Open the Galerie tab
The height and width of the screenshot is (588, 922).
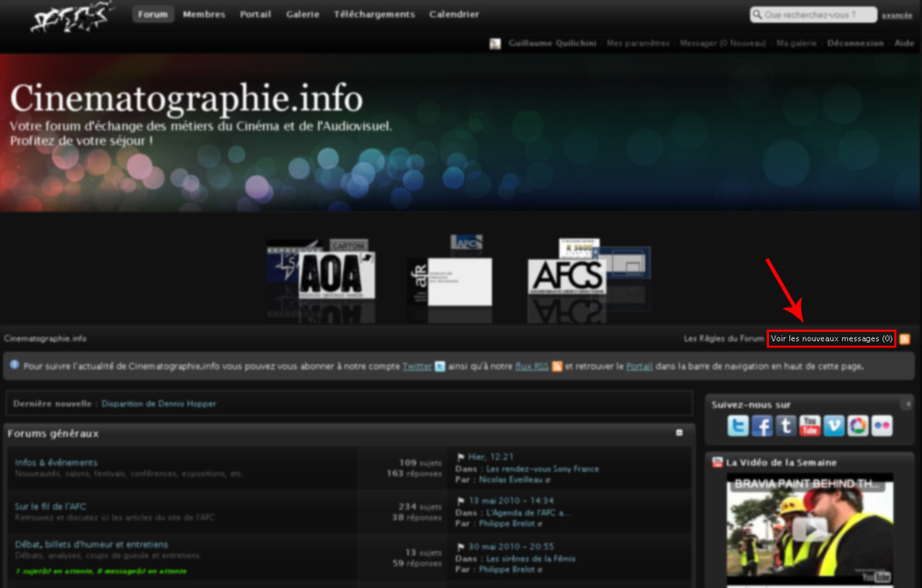[302, 14]
